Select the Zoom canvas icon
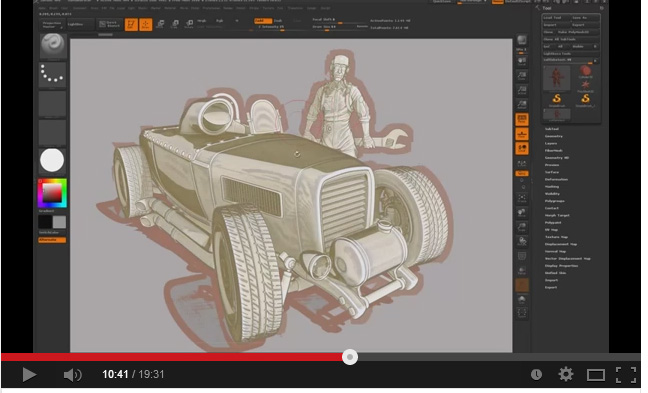 click(522, 76)
